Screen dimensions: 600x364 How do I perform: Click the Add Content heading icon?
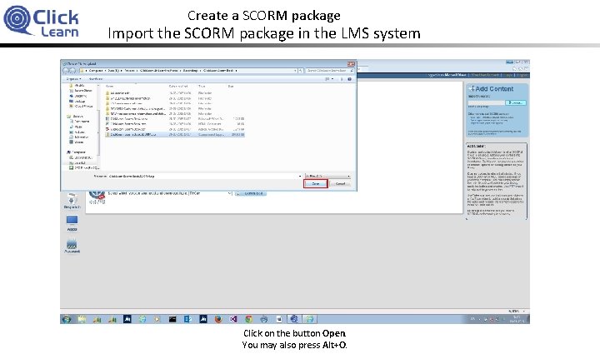(x=472, y=88)
